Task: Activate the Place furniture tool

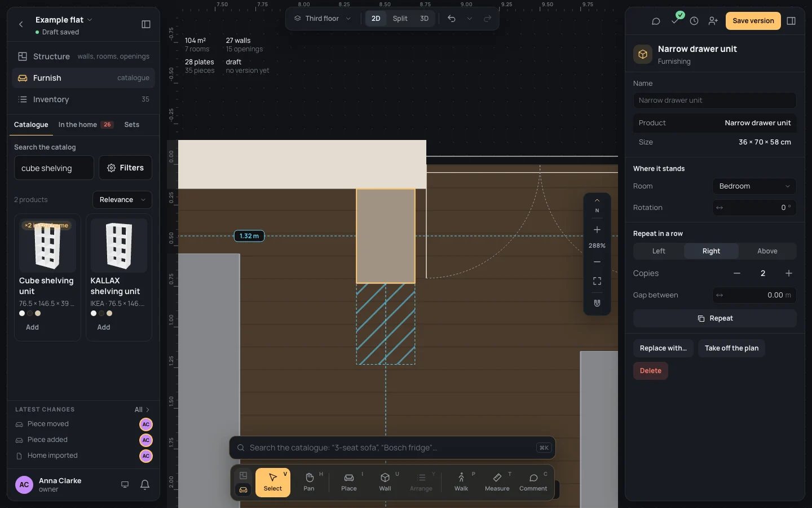Action: pyautogui.click(x=349, y=482)
